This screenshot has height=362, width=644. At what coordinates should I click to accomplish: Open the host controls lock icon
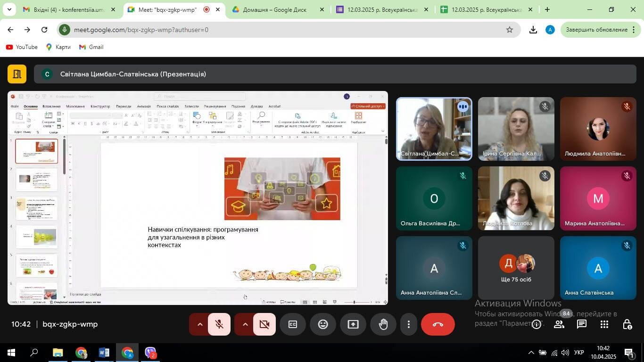627,324
